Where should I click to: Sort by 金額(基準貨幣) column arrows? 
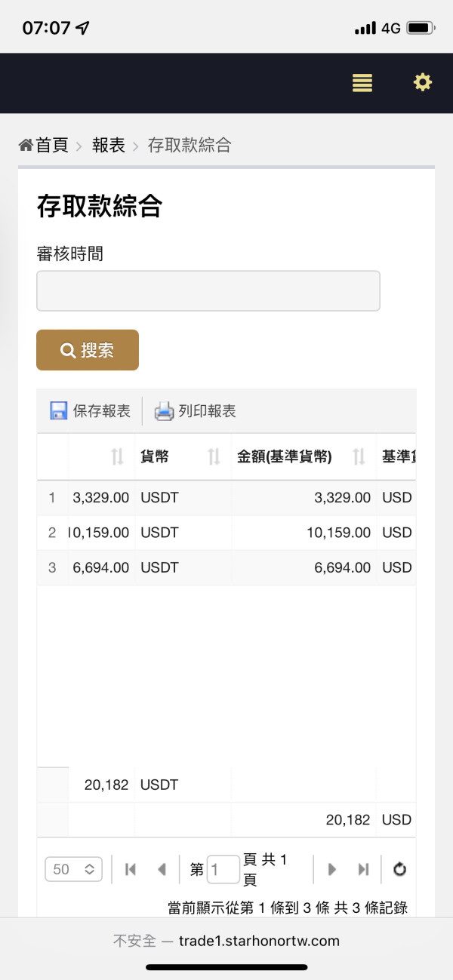coord(359,456)
